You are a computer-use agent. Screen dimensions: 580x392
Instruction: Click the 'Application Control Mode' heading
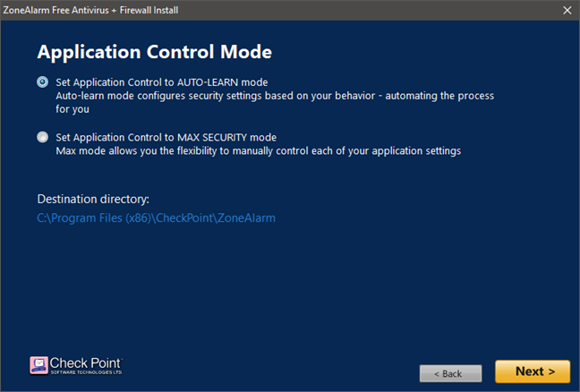(x=155, y=52)
